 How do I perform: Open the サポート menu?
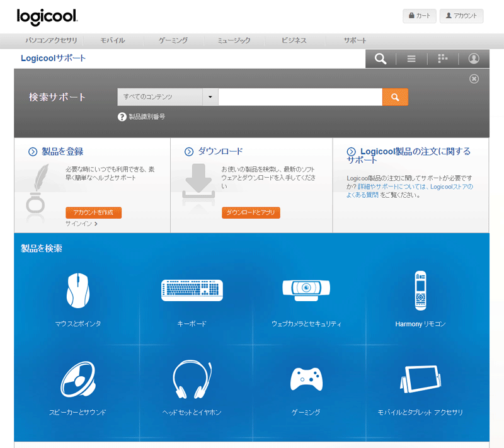coord(355,40)
